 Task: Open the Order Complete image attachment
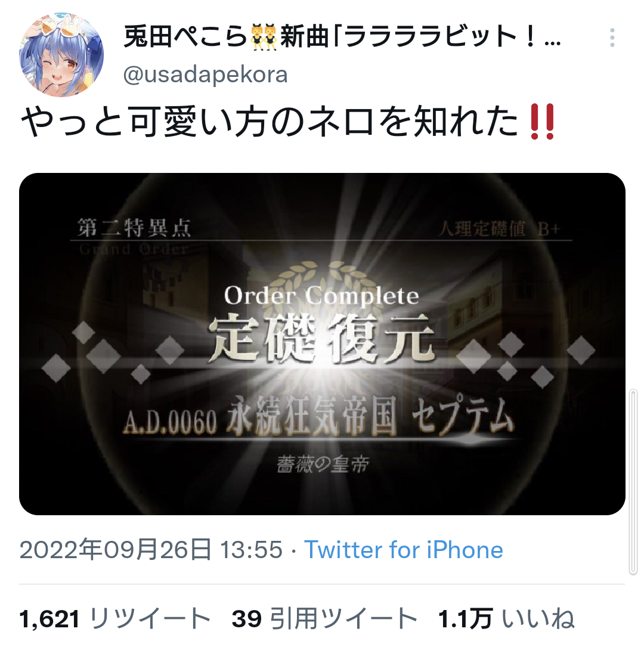322,343
